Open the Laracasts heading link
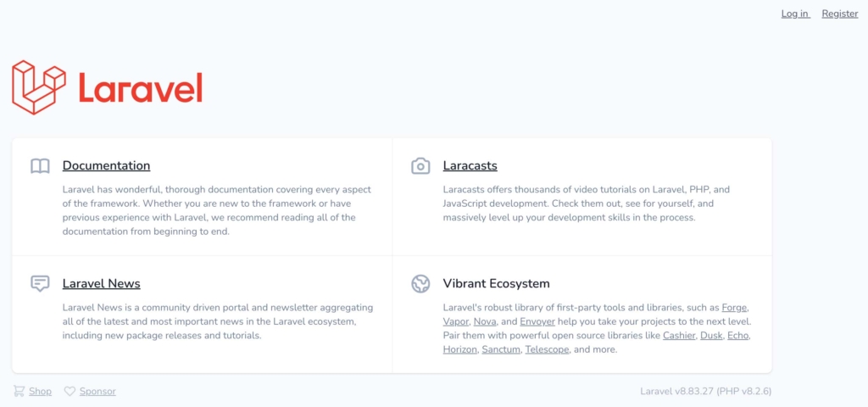 tap(470, 165)
